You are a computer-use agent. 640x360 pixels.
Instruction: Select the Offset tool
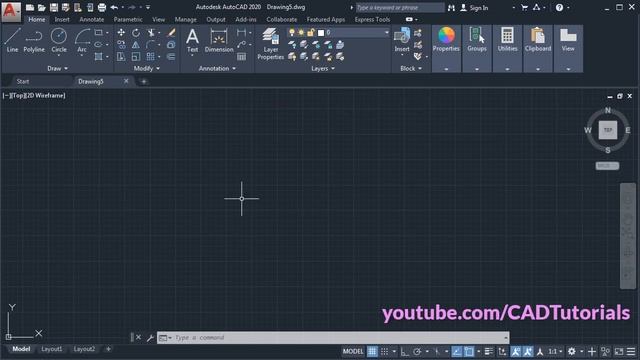click(x=171, y=56)
